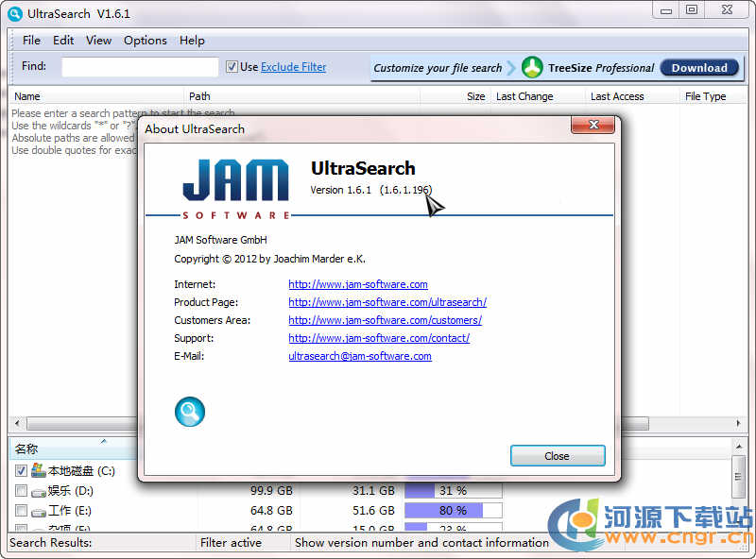Viewport: 756px width, 559px height.
Task: Click the Windows drive icon for drive C:
Action: (x=39, y=470)
